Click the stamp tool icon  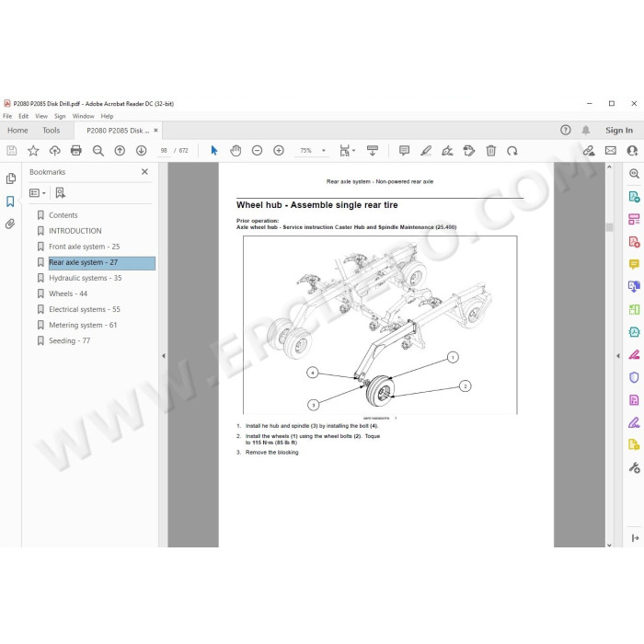tap(469, 151)
